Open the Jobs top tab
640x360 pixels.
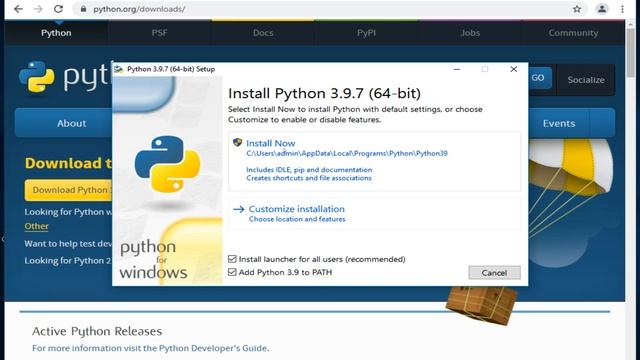pos(470,33)
